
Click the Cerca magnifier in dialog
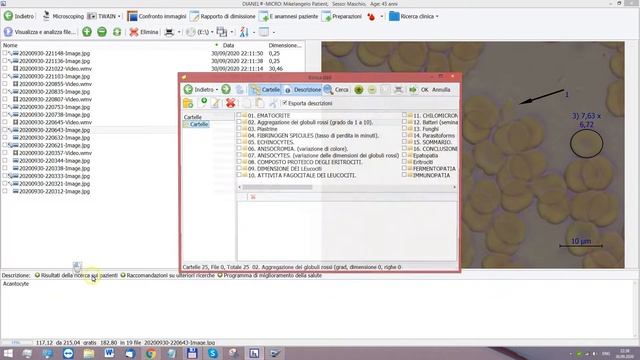coord(336,89)
